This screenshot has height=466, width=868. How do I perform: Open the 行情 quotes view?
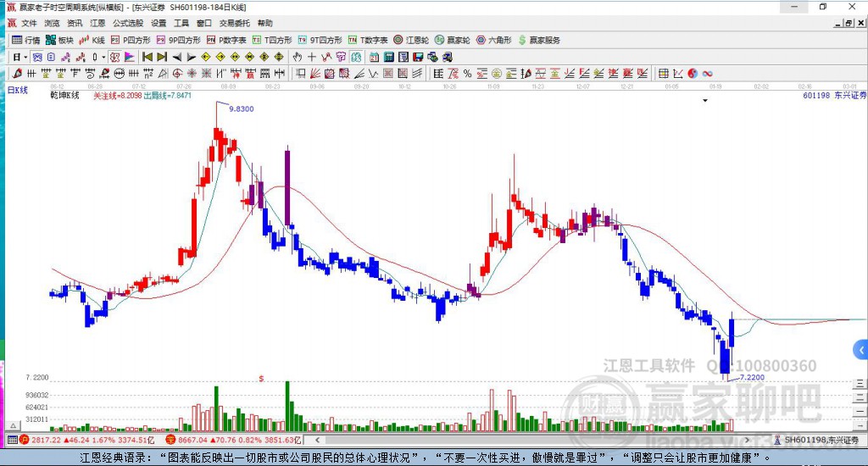coord(26,40)
